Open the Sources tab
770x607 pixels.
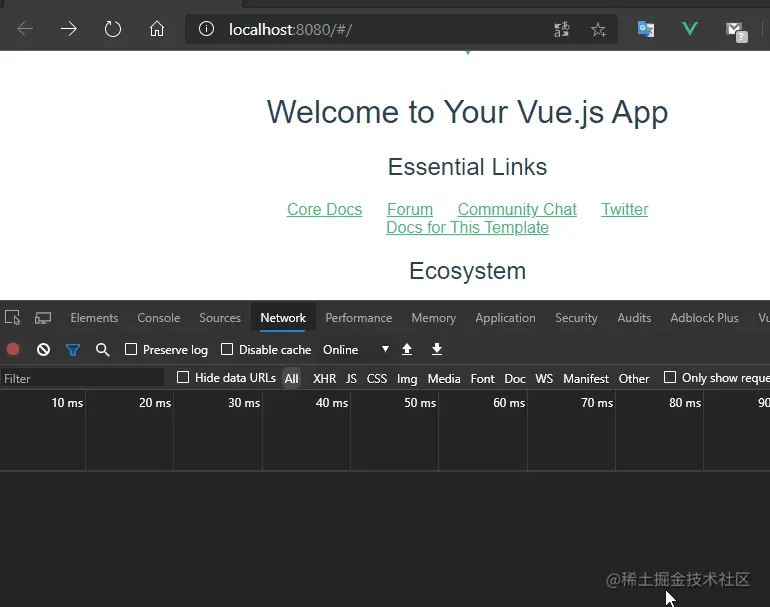pos(220,318)
